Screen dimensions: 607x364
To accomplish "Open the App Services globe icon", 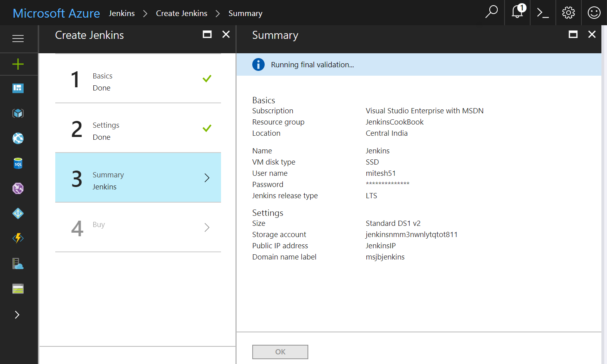I will [18, 139].
